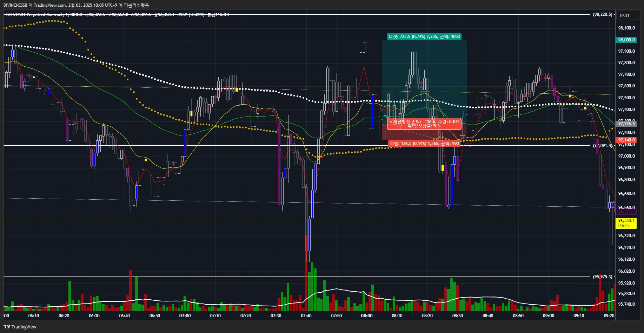Click the 08:00 time axis label
The image size is (644, 333).
click(x=367, y=316)
